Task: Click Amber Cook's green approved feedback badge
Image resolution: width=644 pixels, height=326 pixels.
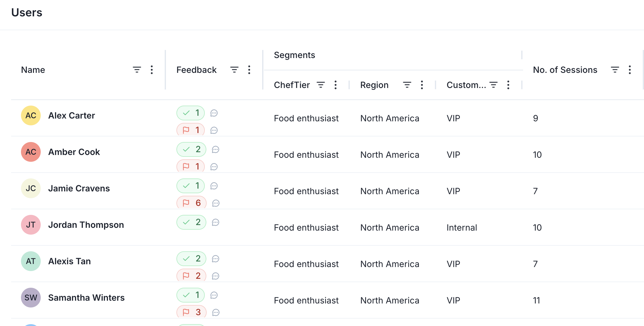Action: pyautogui.click(x=191, y=149)
